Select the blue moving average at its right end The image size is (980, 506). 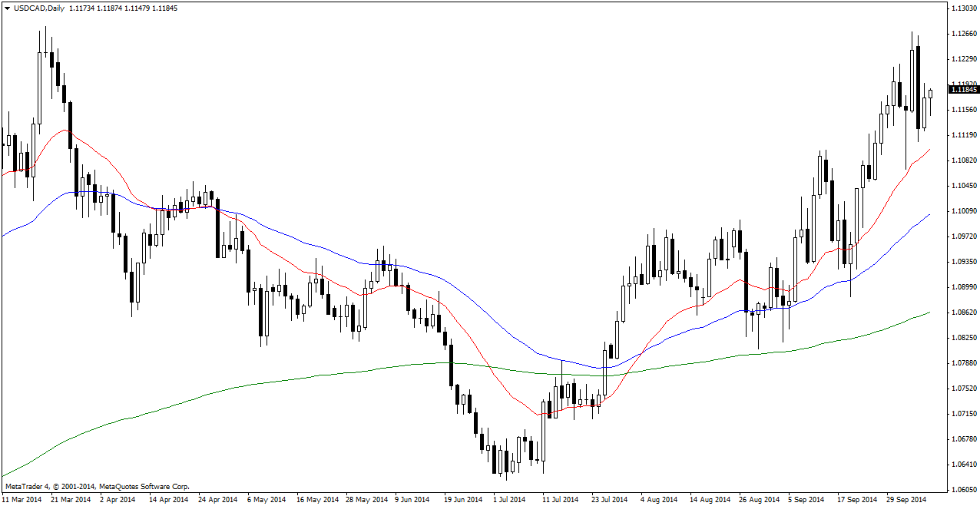pyautogui.click(x=928, y=216)
